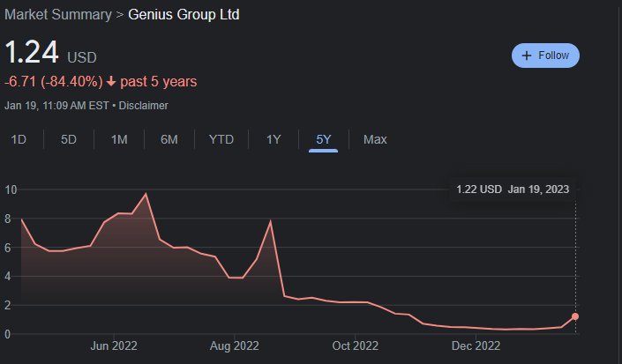This screenshot has height=364, width=622.
Task: Click the Aug 2022 axis label
Action: [x=235, y=345]
